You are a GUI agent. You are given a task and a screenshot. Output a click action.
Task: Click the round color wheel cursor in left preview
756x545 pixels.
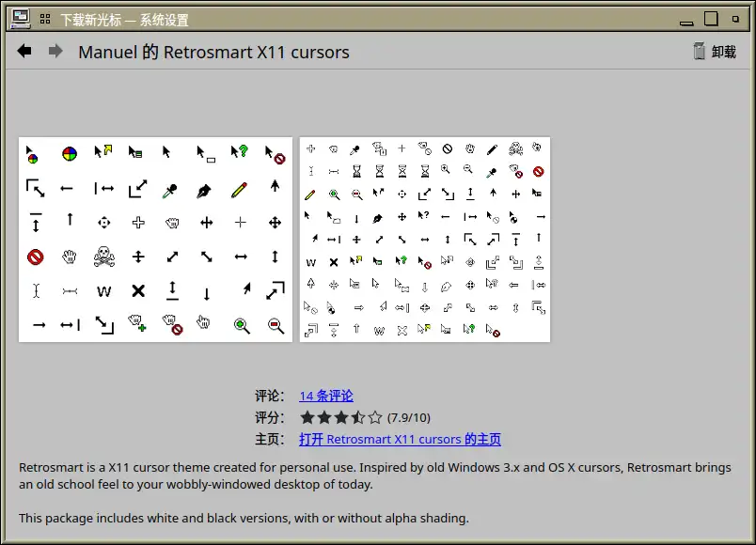point(70,153)
